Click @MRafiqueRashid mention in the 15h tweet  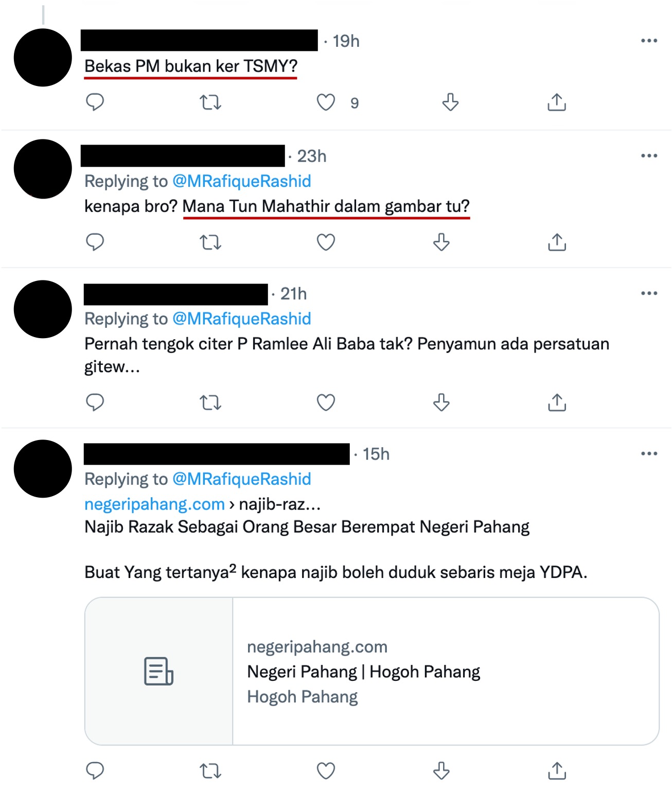(x=241, y=479)
